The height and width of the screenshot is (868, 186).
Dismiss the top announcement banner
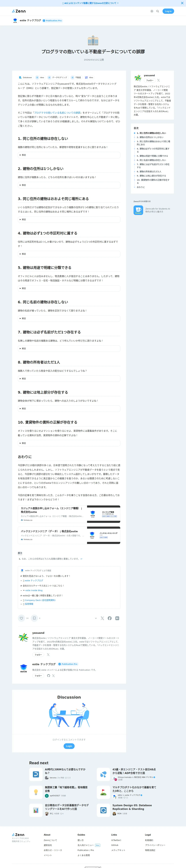pyautogui.click(x=182, y=3)
